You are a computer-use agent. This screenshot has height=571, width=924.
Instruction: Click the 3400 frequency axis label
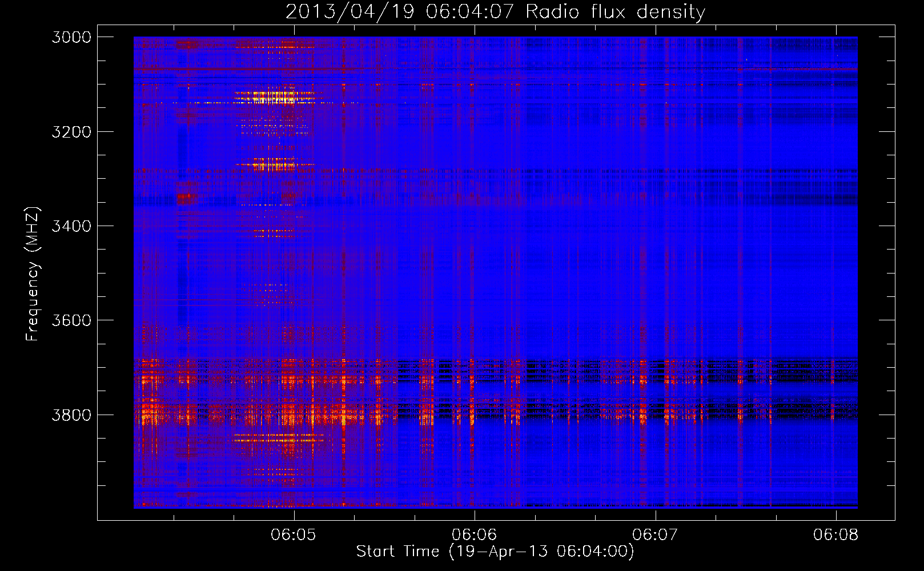71,226
